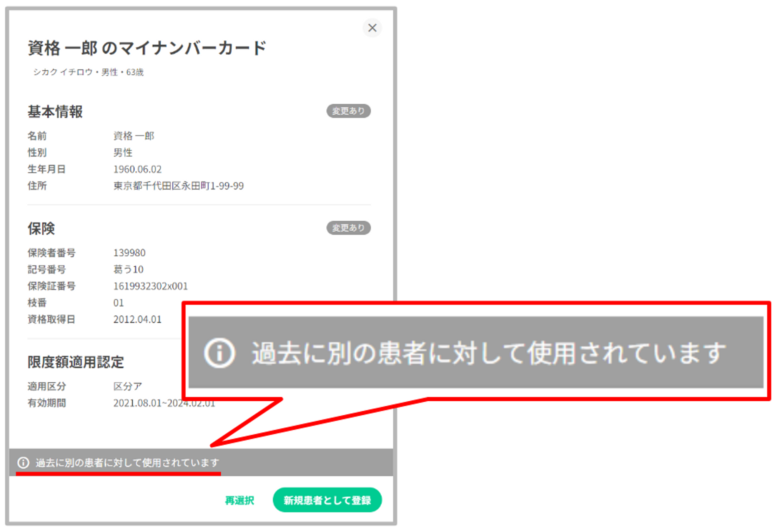The height and width of the screenshot is (532, 776).
Task: Click the 再選択 link
Action: click(239, 500)
